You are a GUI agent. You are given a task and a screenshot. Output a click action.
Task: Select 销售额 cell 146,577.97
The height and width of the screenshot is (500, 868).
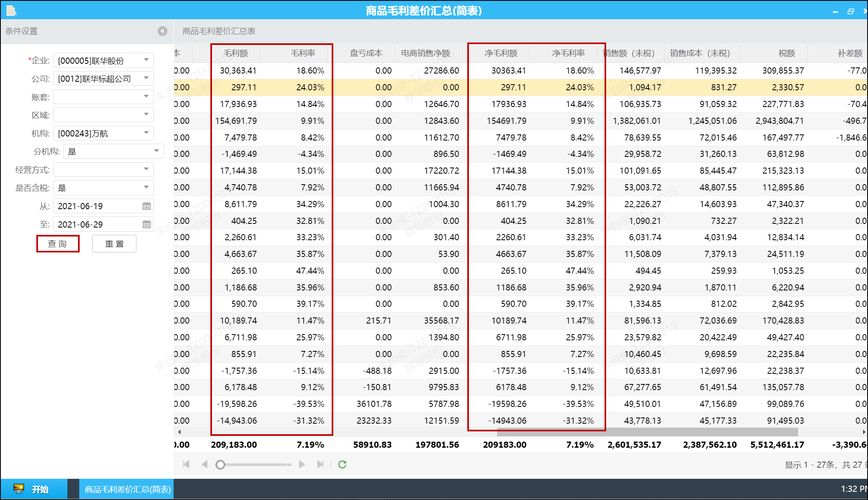click(x=640, y=71)
